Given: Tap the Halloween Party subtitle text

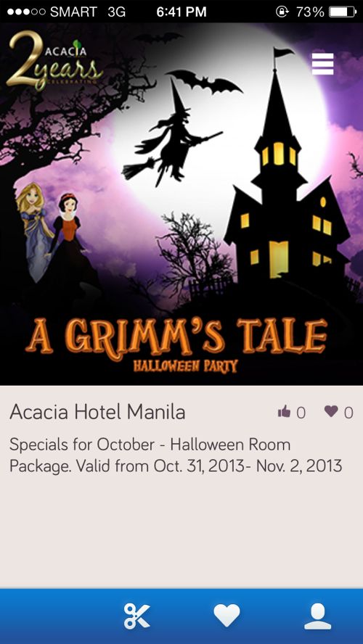Looking at the screenshot, I should [185, 366].
